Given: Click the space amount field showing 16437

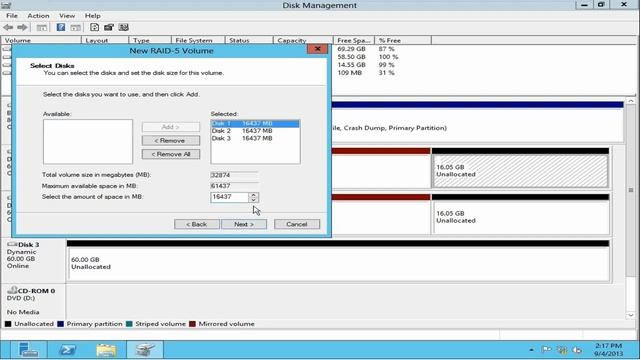Looking at the screenshot, I should pos(229,197).
